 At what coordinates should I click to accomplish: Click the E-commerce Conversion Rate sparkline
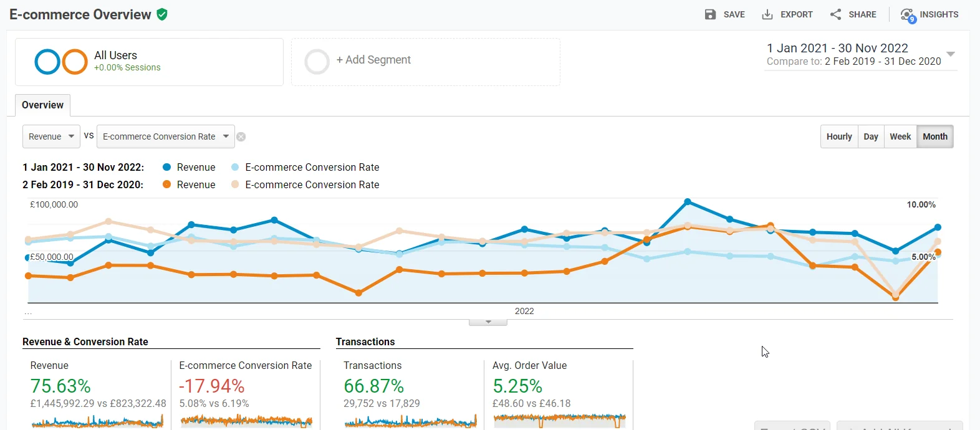246,421
